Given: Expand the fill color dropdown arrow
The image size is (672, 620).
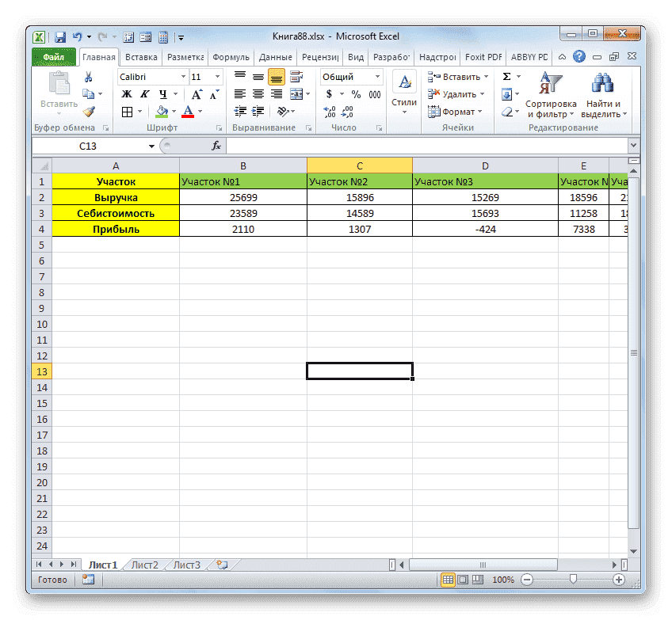Looking at the screenshot, I should point(174,112).
